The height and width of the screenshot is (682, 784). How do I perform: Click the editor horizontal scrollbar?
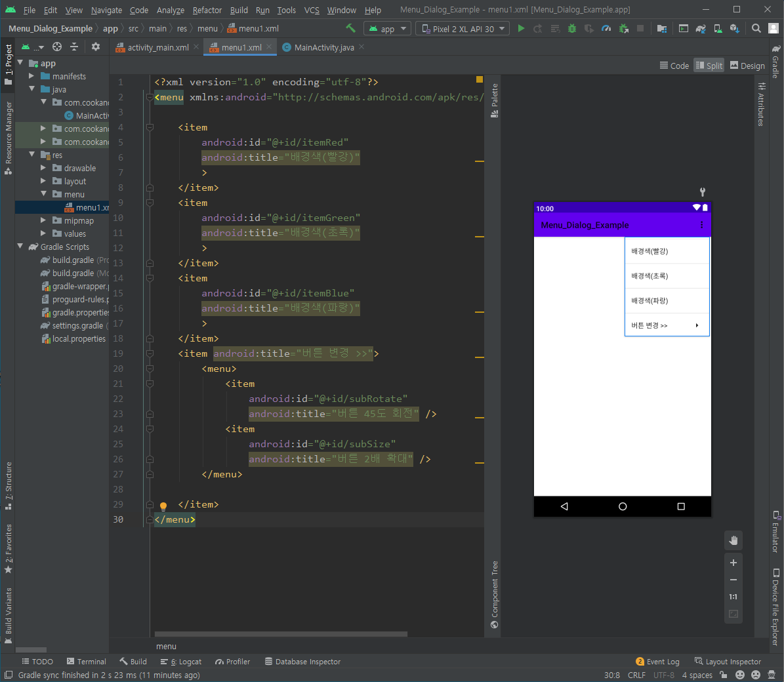coord(281,634)
